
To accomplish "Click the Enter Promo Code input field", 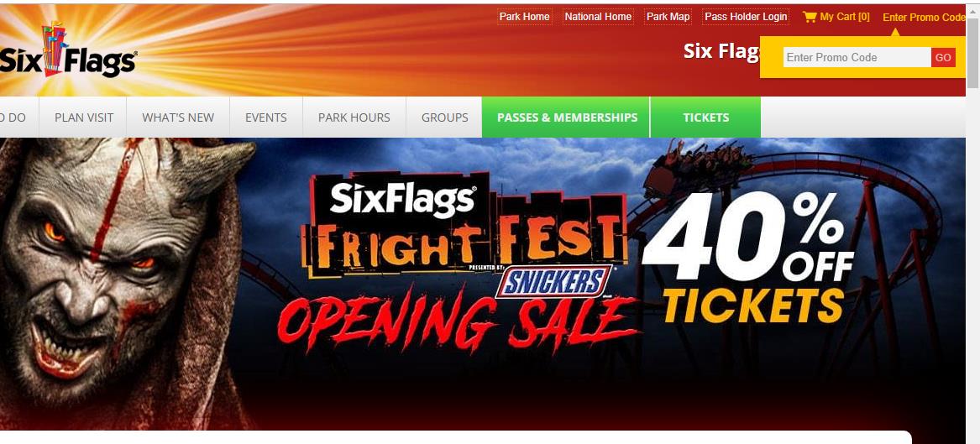I will [857, 57].
